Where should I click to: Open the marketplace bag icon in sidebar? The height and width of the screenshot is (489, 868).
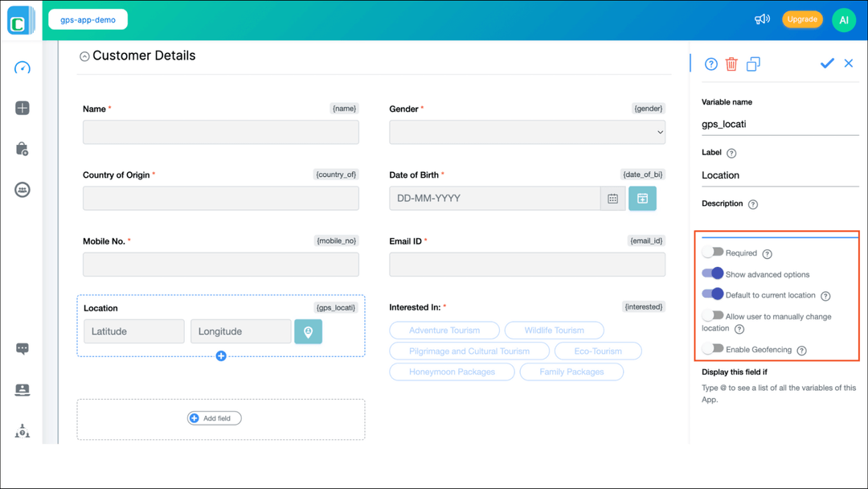[x=22, y=149]
